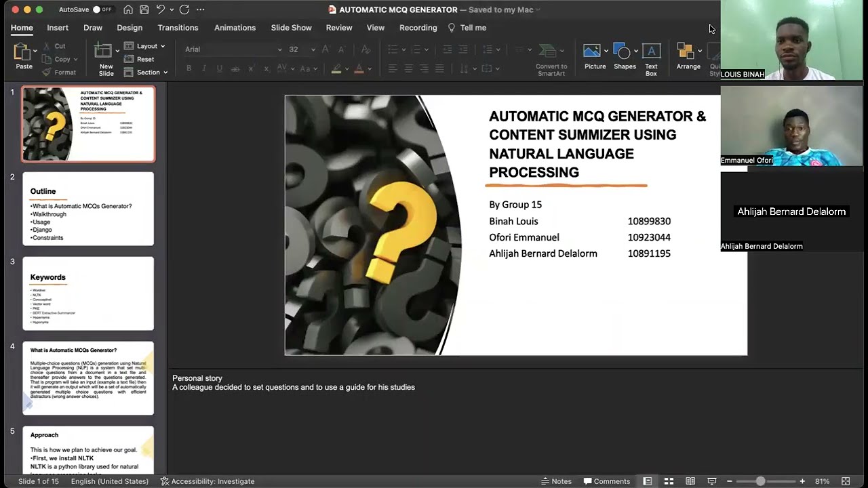
Task: Click the Home icon in title bar
Action: 128,9
